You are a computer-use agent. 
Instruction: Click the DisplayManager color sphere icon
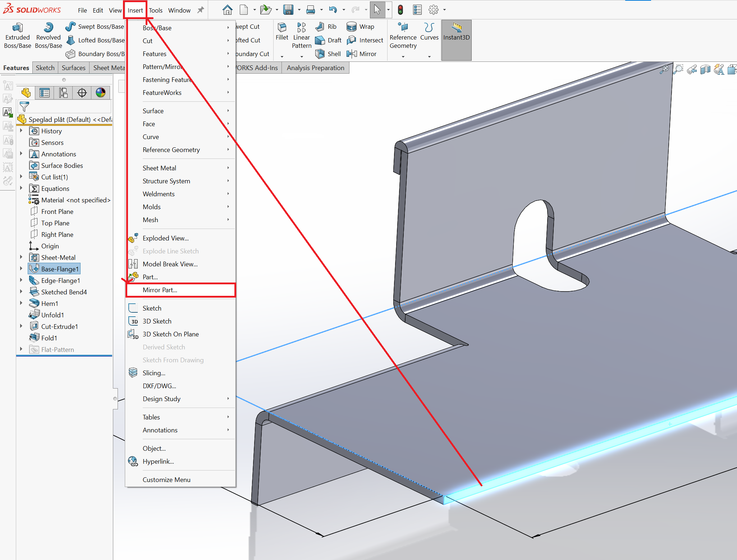tap(101, 93)
